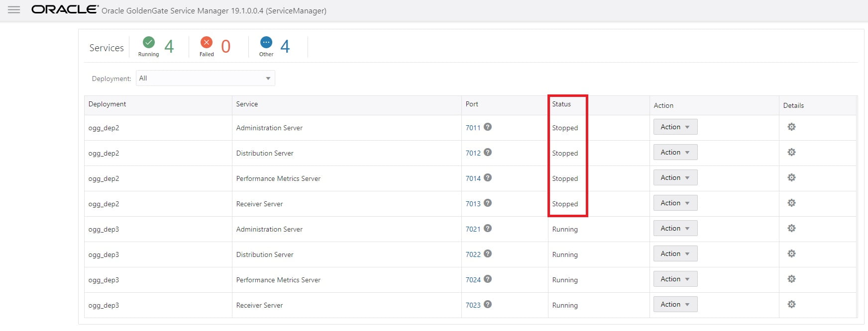Open details gear for ogg_dep3 Receiver Server

click(x=791, y=304)
